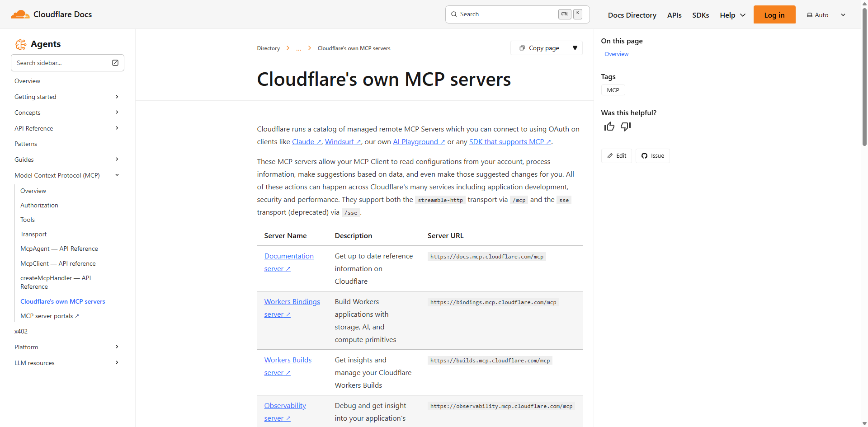868x427 pixels.
Task: Click the sidebar search shortcut icon
Action: pos(115,63)
